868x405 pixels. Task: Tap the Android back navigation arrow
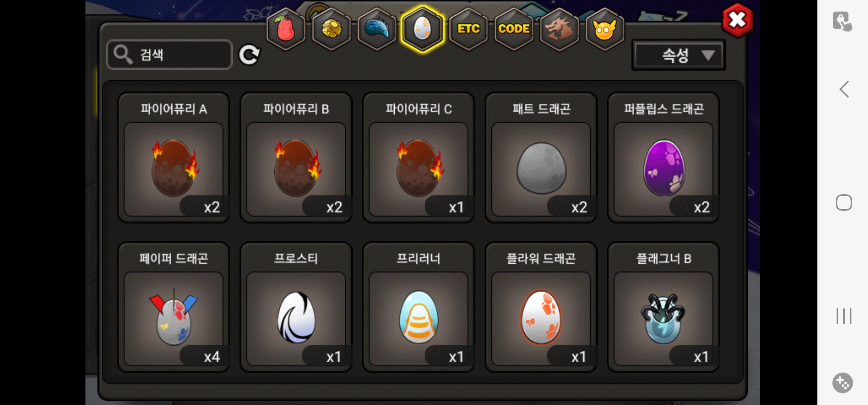tap(844, 89)
